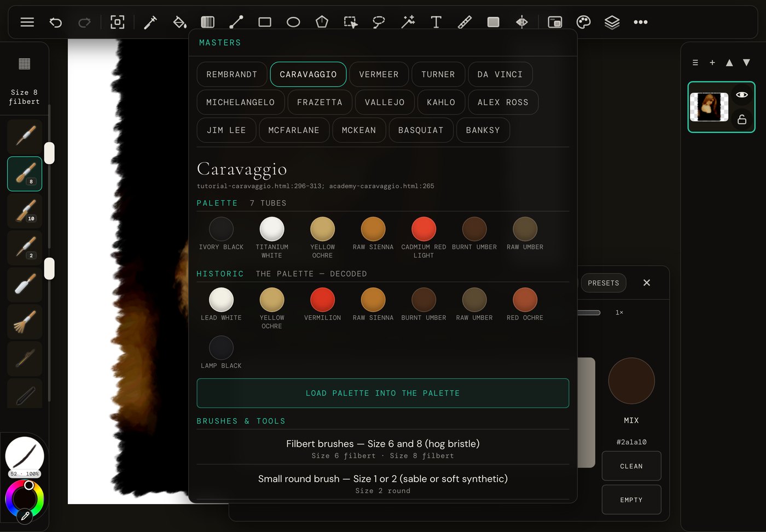Click the Clean button
766x532 pixels.
[631, 466]
